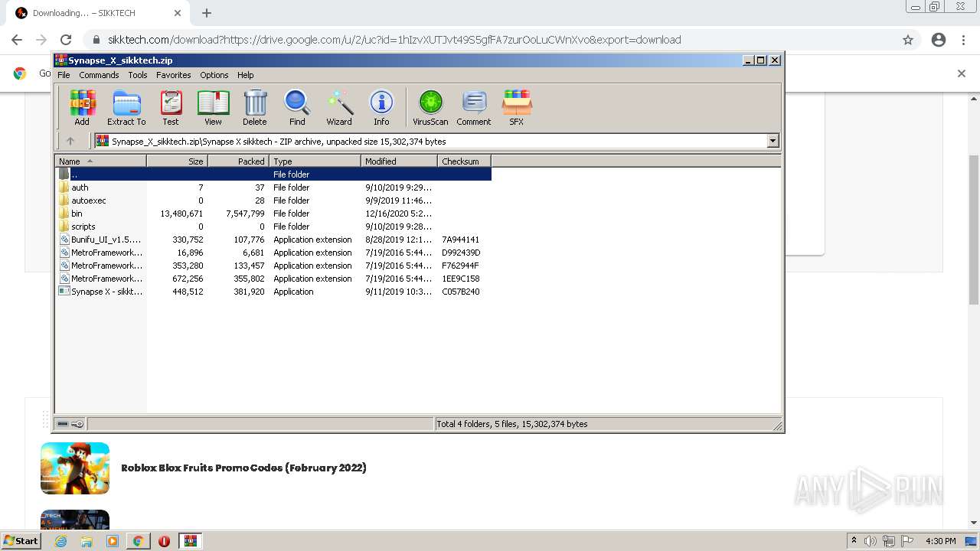
Task: Bookmark this page with star icon
Action: [x=908, y=40]
